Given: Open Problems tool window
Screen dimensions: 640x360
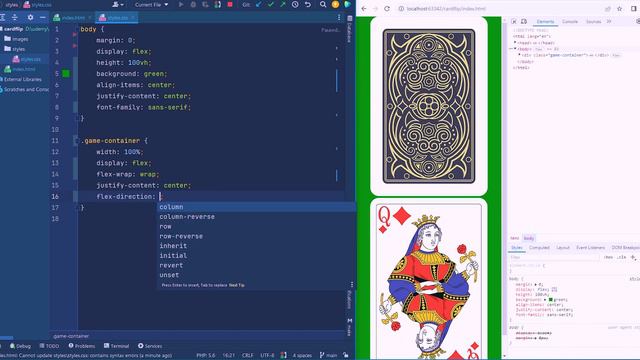Looking at the screenshot, I should coord(82,346).
